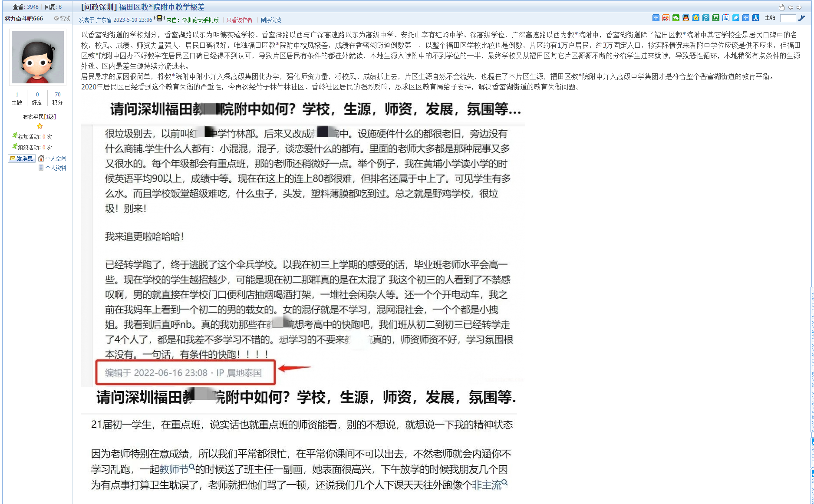Click the mobile phone icon beside post date
This screenshot has height=504, width=814.
tap(159, 18)
